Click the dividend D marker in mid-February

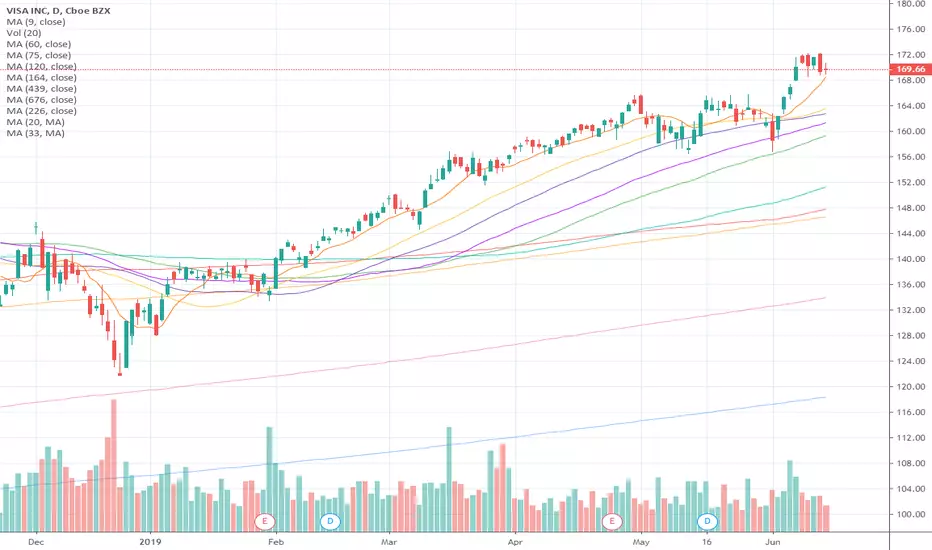[330, 522]
